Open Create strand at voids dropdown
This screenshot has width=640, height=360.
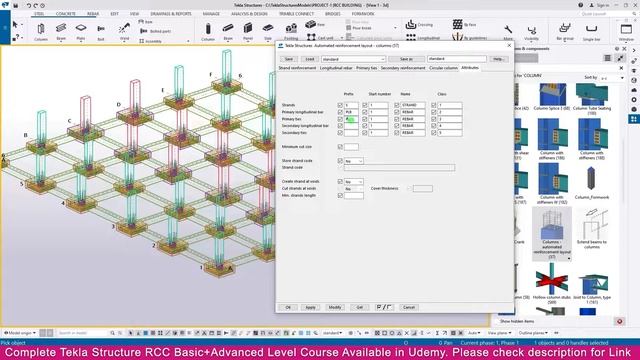[353, 181]
